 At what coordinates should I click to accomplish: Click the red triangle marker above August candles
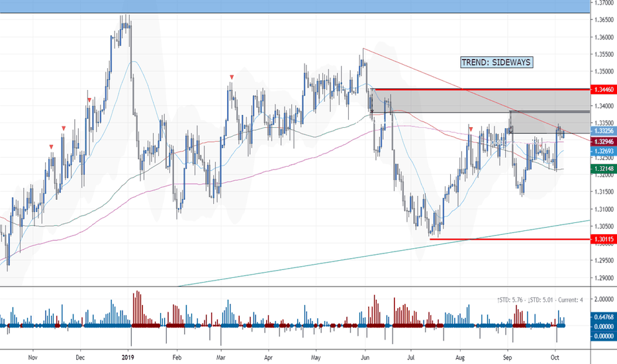471,128
